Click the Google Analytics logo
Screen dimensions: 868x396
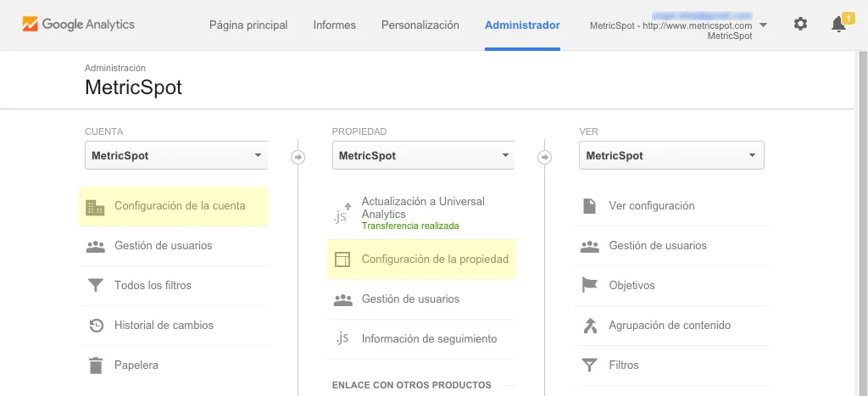pos(78,25)
